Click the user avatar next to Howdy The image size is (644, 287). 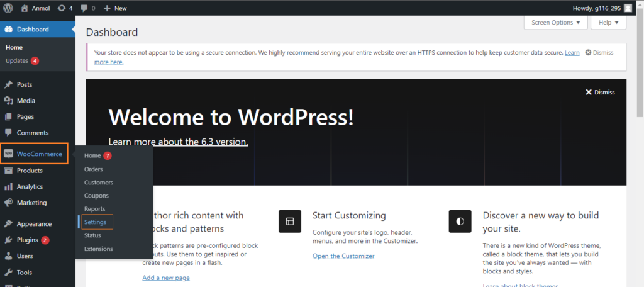628,8
